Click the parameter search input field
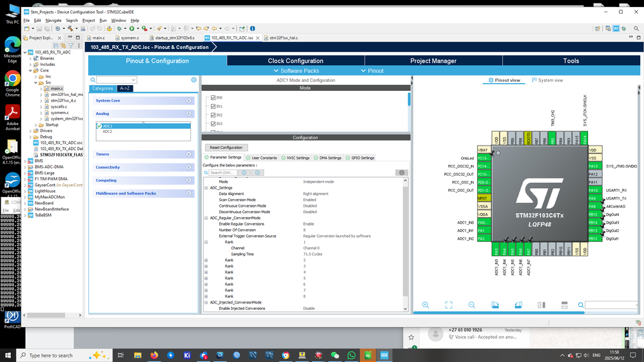 click(x=223, y=173)
